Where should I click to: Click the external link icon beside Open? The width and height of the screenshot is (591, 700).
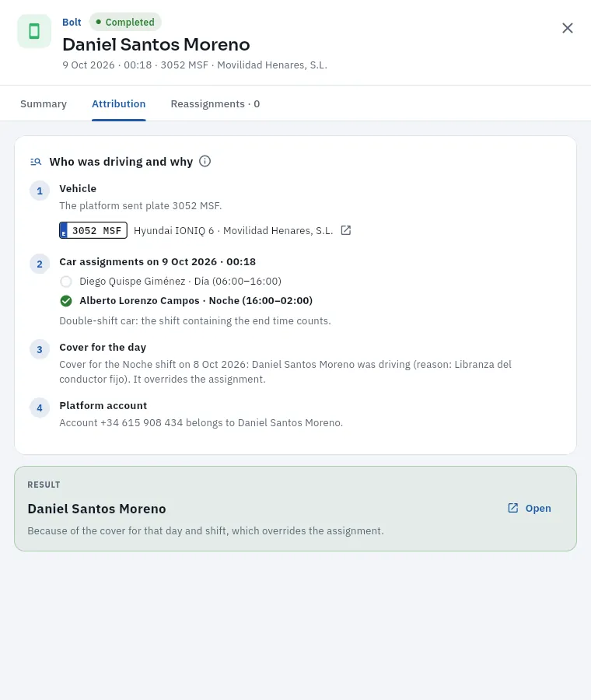(513, 508)
